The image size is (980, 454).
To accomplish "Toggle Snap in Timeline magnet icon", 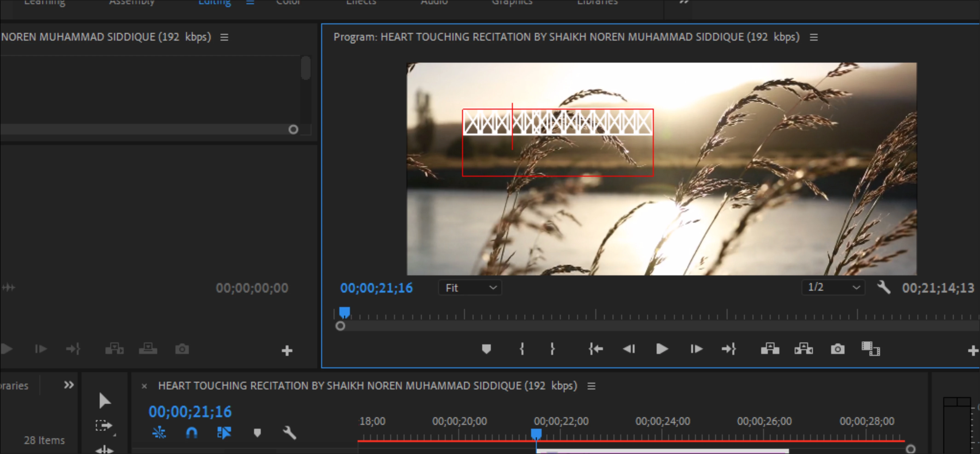I will click(x=191, y=433).
